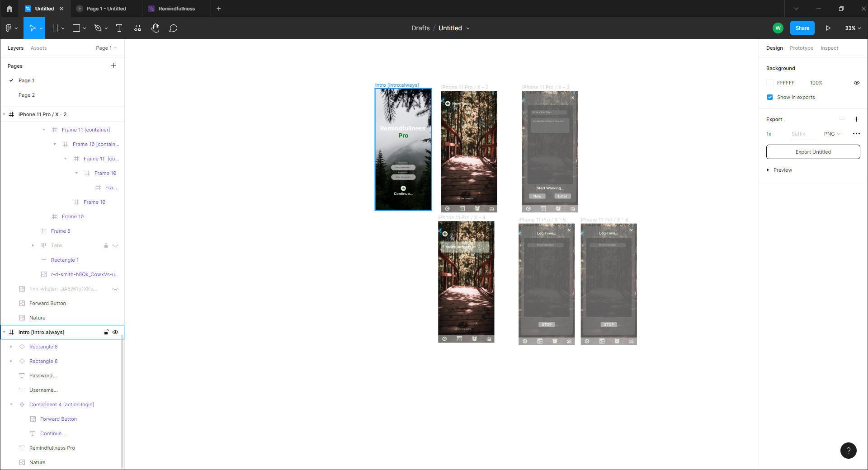Image resolution: width=868 pixels, height=470 pixels.
Task: Select the Text tool
Action: (x=119, y=28)
